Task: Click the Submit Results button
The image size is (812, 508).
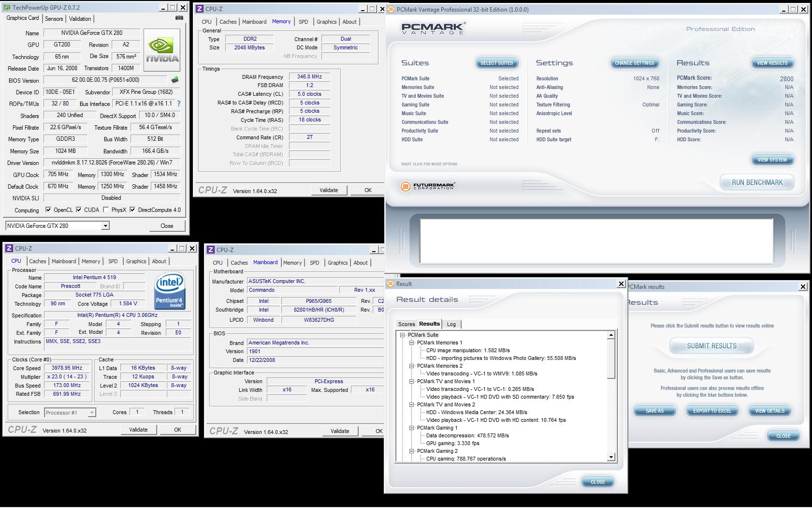Action: point(711,346)
